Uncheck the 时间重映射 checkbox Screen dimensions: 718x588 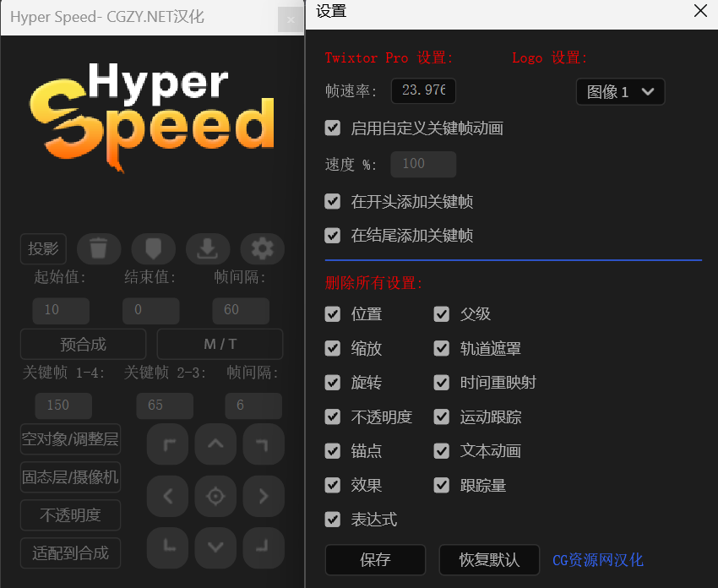(x=442, y=383)
